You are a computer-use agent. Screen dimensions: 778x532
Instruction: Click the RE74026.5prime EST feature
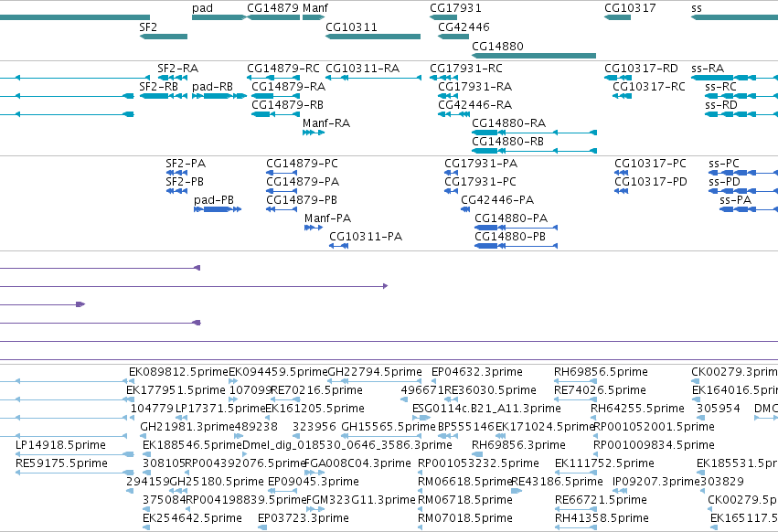pos(576,399)
